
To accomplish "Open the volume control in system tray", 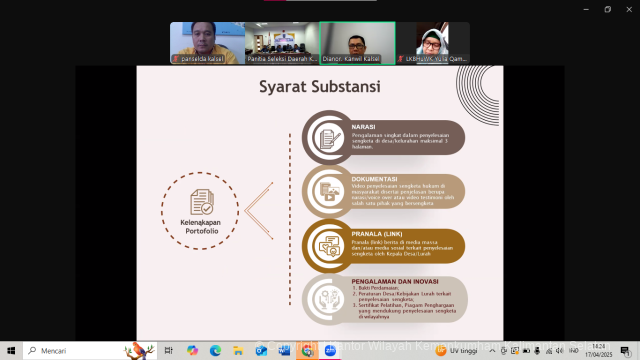I will pyautogui.click(x=560, y=351).
